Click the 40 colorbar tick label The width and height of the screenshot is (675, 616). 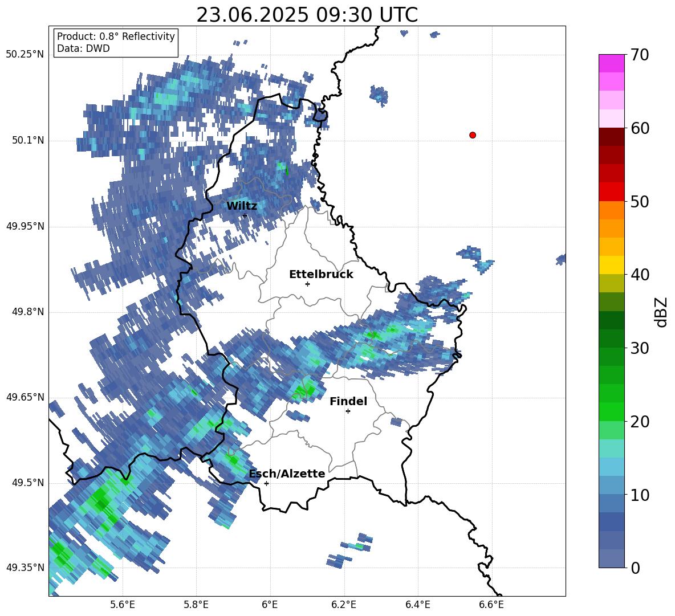pyautogui.click(x=640, y=275)
